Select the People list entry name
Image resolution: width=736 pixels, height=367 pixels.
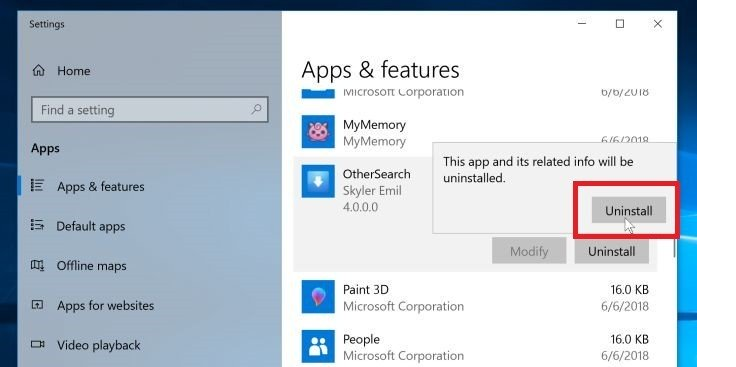tap(361, 339)
